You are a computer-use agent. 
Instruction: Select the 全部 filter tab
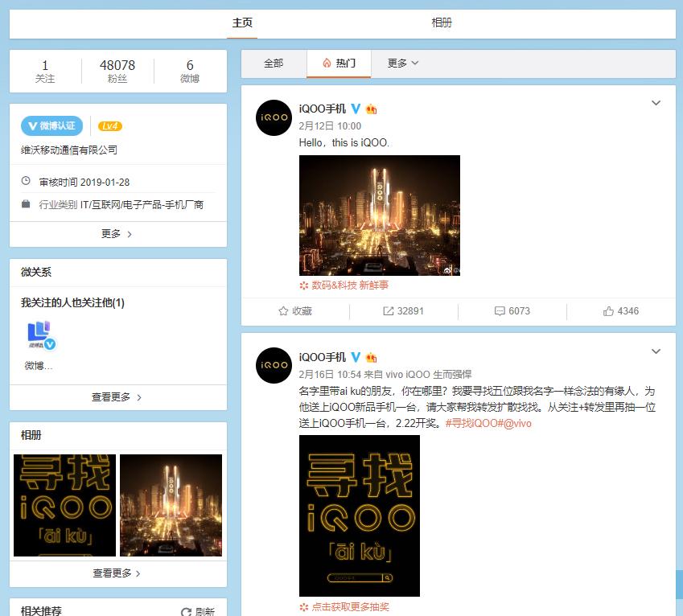[x=274, y=64]
